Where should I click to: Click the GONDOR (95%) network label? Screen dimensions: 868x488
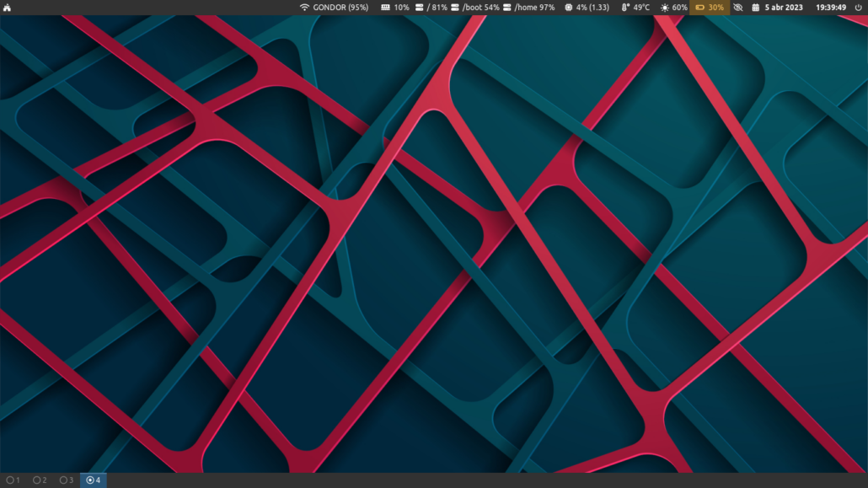(x=340, y=8)
